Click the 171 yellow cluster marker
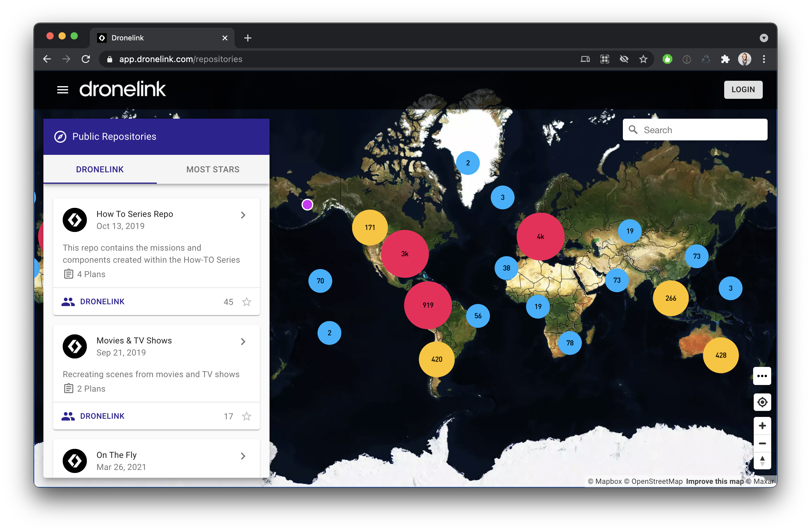The width and height of the screenshot is (811, 532). pos(370,227)
